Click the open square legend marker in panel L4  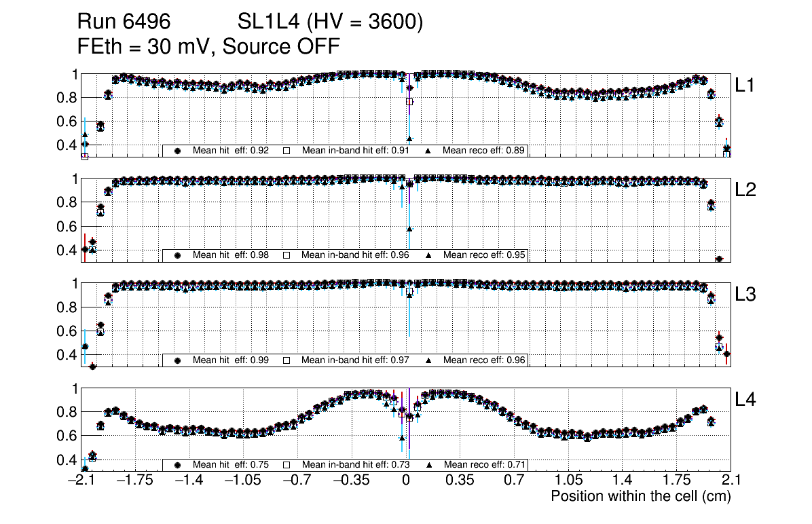point(287,465)
